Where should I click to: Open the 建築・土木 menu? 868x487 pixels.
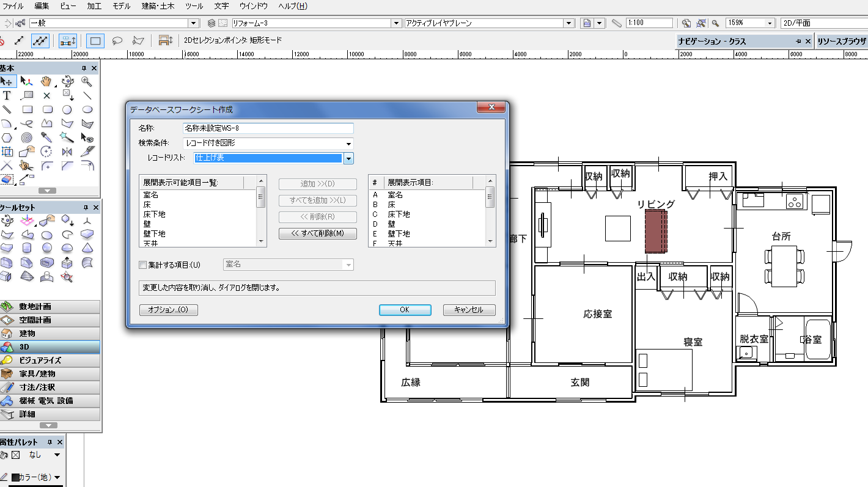coord(156,6)
